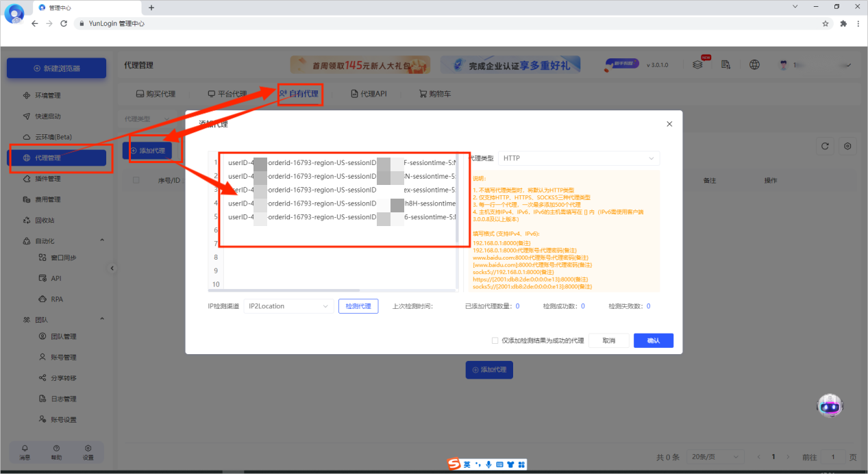The height and width of the screenshot is (474, 868).
Task: Switch to the 自有代理 tab
Action: pyautogui.click(x=299, y=94)
